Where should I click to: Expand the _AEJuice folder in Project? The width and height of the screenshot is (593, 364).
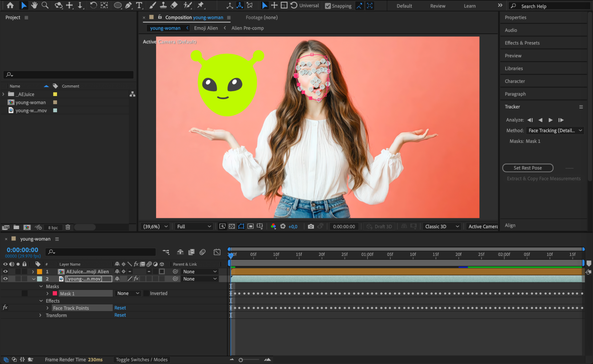(3, 94)
